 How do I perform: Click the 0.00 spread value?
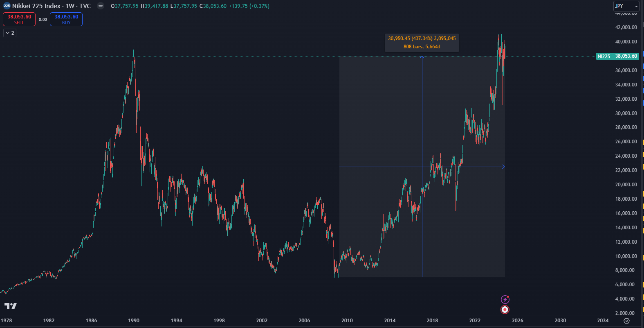coord(43,20)
